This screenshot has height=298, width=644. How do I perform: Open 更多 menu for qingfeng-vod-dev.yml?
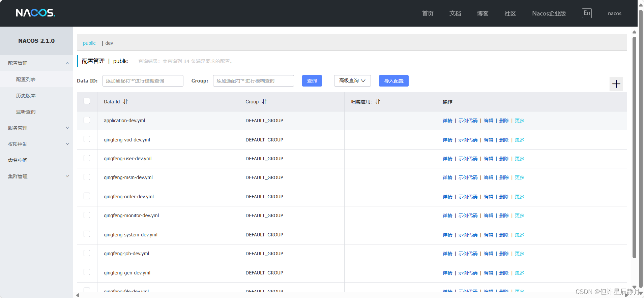(520, 140)
